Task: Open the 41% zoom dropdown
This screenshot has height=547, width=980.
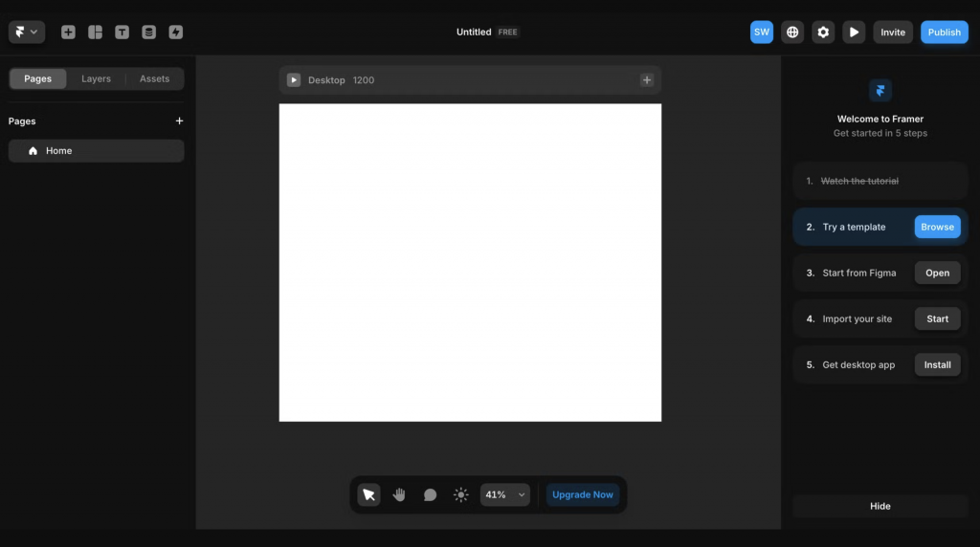Action: click(x=505, y=494)
